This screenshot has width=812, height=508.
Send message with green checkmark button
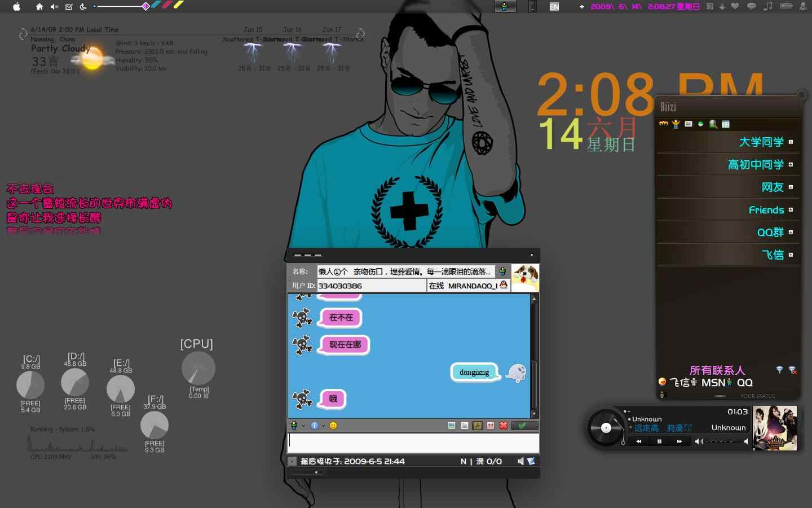click(x=524, y=426)
